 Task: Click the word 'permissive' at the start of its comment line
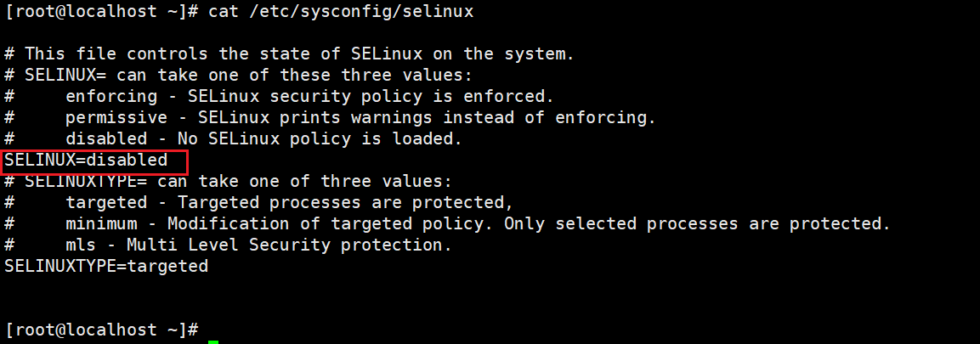(x=116, y=117)
